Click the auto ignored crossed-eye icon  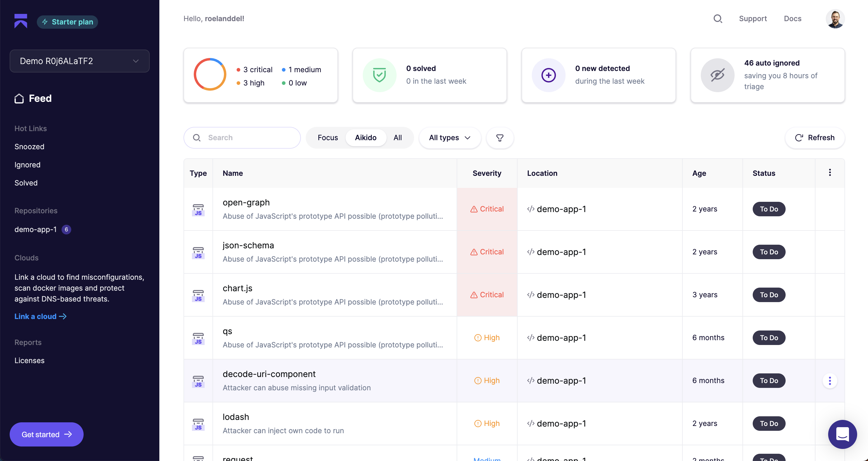pos(717,75)
